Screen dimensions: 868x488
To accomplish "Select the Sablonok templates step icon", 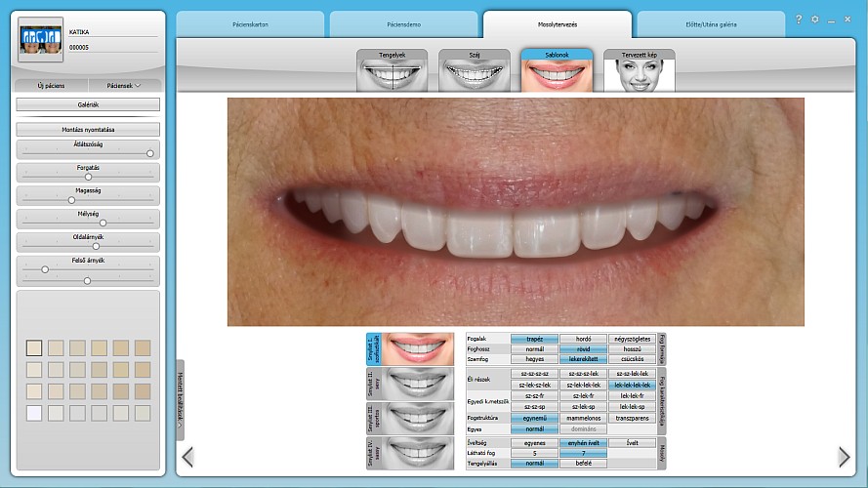I will (557, 70).
